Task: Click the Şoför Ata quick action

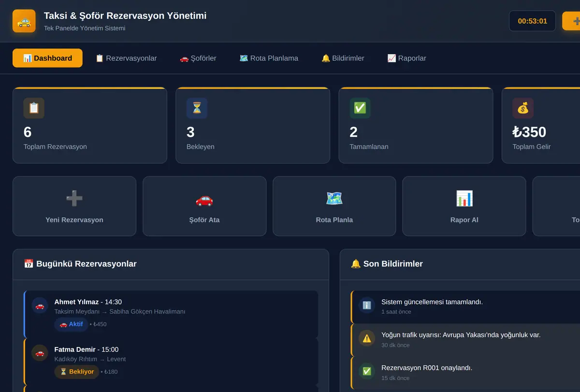Action: pyautogui.click(x=204, y=206)
